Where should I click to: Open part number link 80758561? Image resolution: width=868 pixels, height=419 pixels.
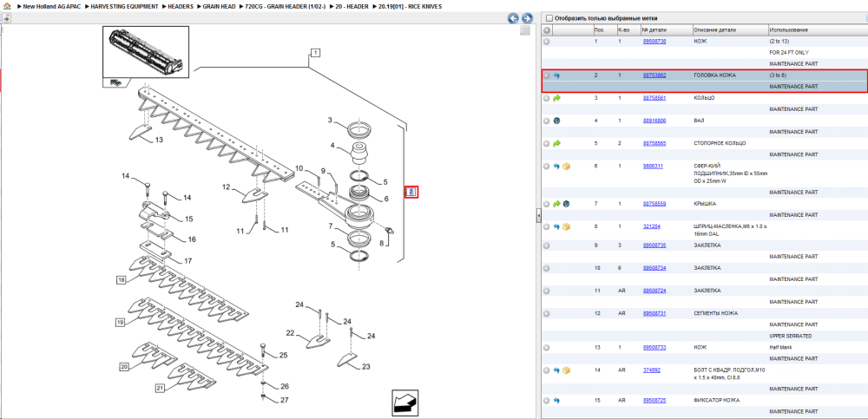(x=654, y=98)
